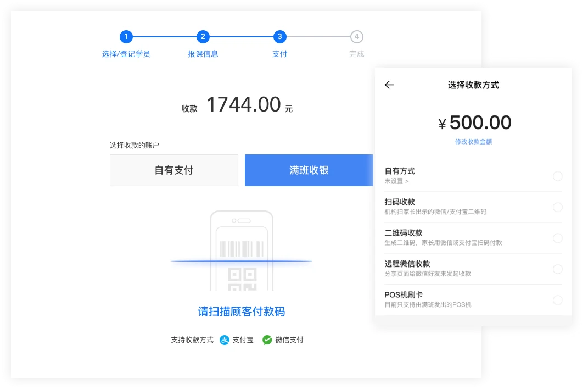Click the 机构扫家长出示的微信/支付宝二维码 description

(x=435, y=212)
